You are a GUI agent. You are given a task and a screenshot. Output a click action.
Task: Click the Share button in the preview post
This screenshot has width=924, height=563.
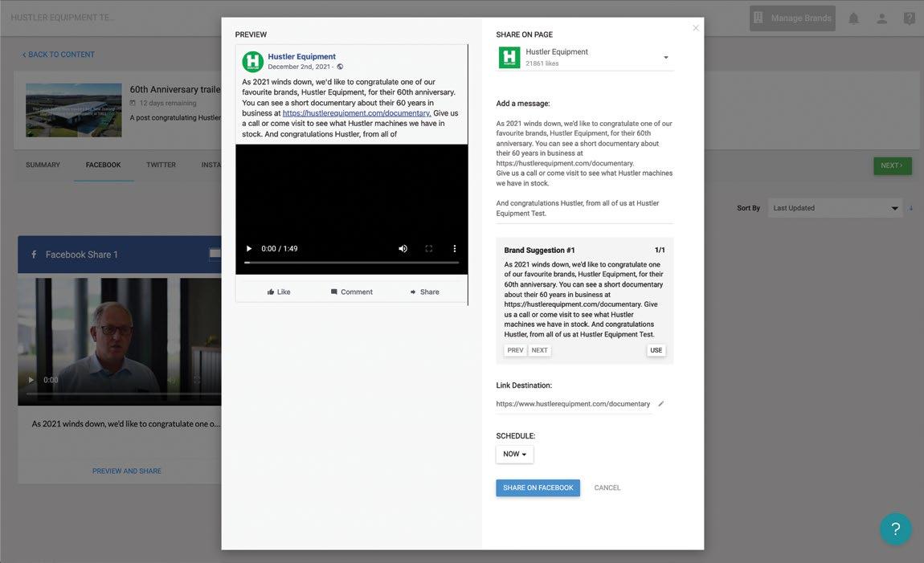pyautogui.click(x=425, y=292)
